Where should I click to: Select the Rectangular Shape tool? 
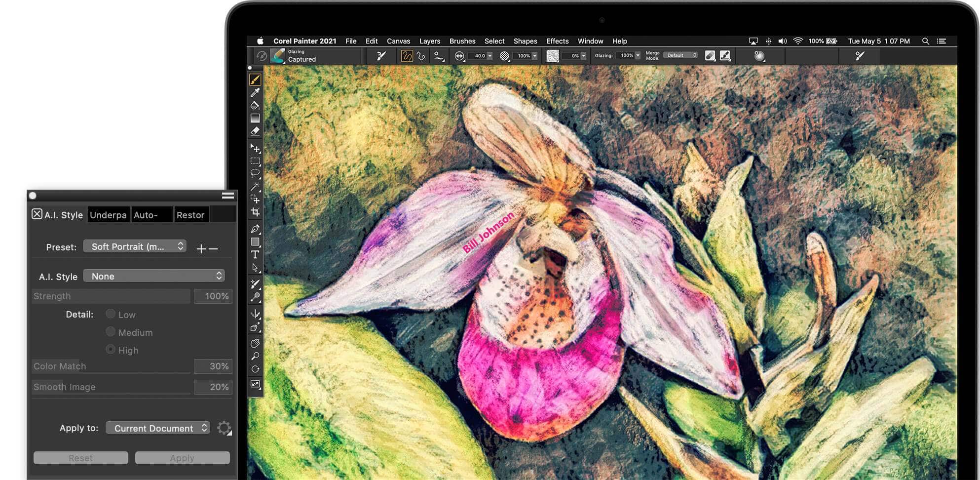click(255, 242)
